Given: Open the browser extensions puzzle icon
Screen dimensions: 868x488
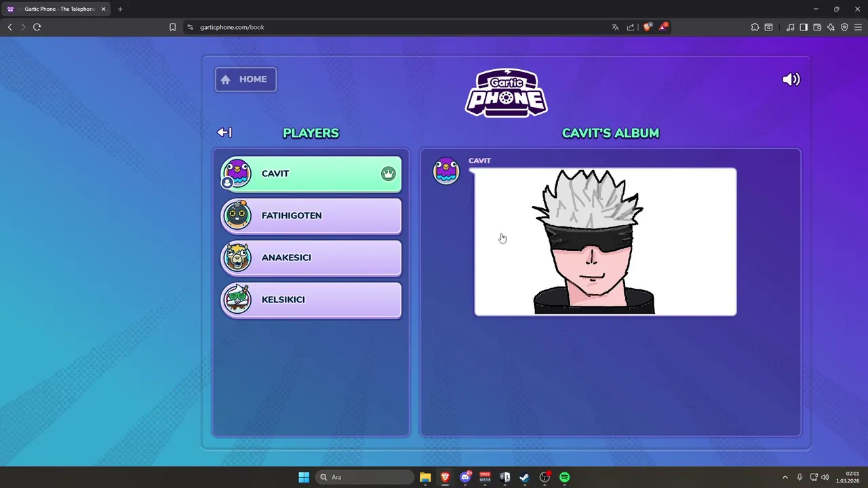Looking at the screenshot, I should pos(755,27).
